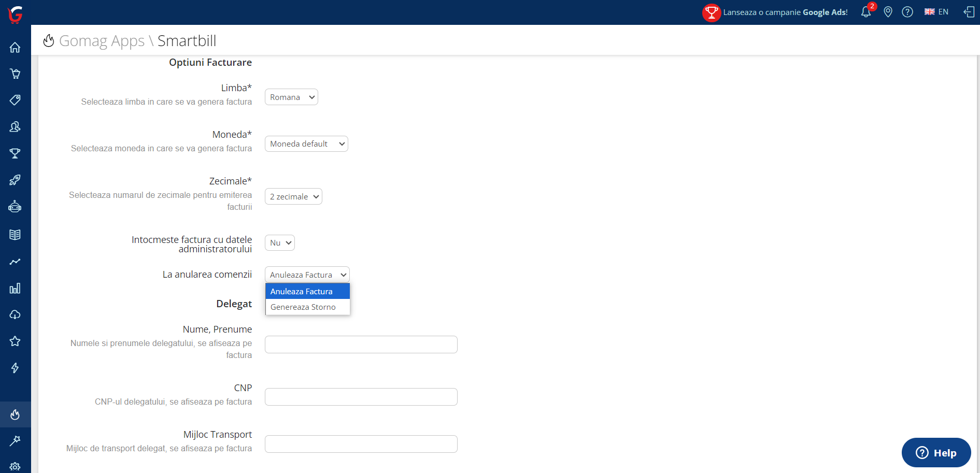
Task: Open the bar chart reports icon
Action: [15, 288]
